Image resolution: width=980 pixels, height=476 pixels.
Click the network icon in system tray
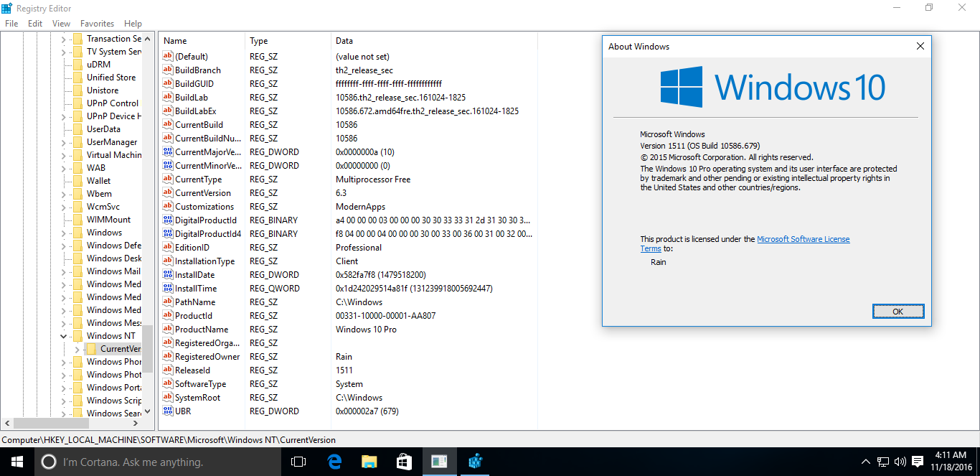tap(883, 462)
